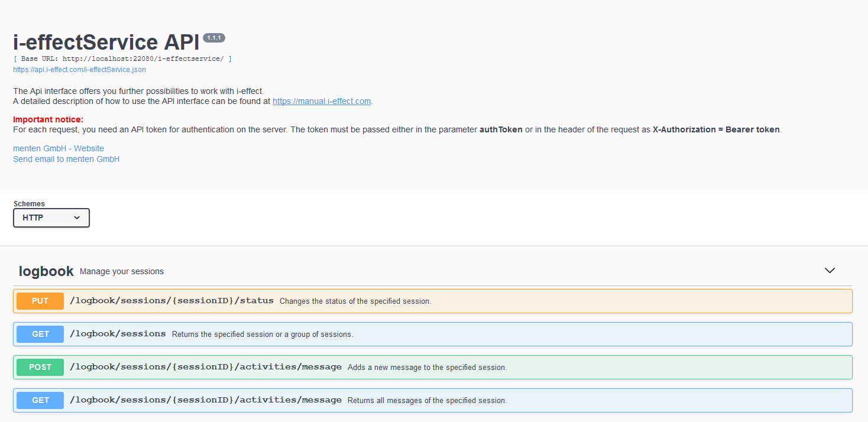Collapse the logbook section chevron
Image resolution: width=868 pixels, height=422 pixels.
(x=830, y=271)
